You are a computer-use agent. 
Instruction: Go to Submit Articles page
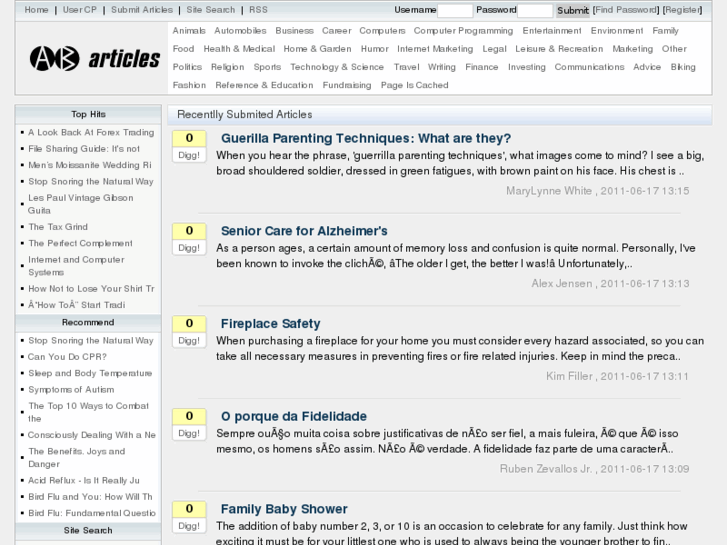(142, 10)
